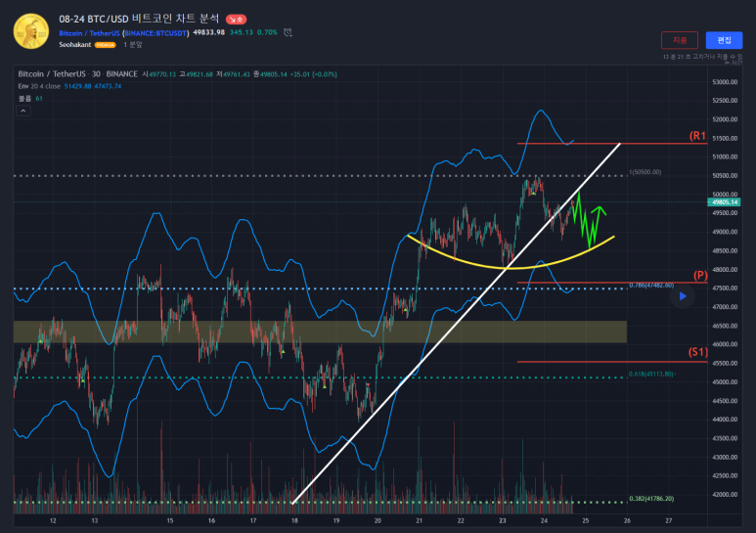756x533 pixels.
Task: Select the R1 resistance line label
Action: point(697,136)
